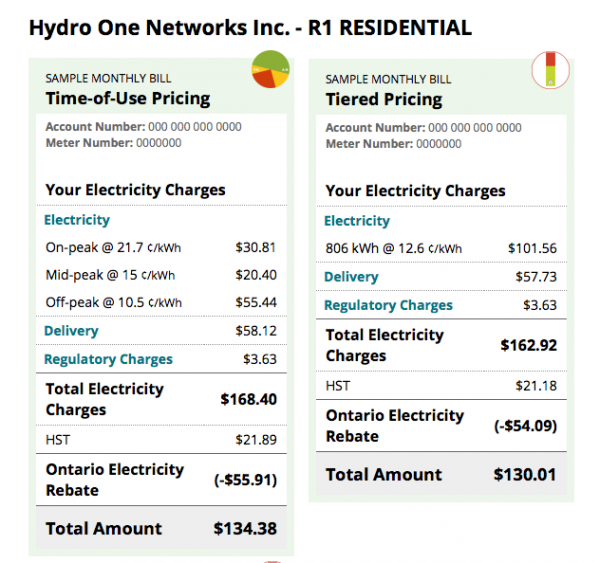Click the Off-peak @ 10.5 ¢/kWh line
600x563 pixels.
coord(114,302)
